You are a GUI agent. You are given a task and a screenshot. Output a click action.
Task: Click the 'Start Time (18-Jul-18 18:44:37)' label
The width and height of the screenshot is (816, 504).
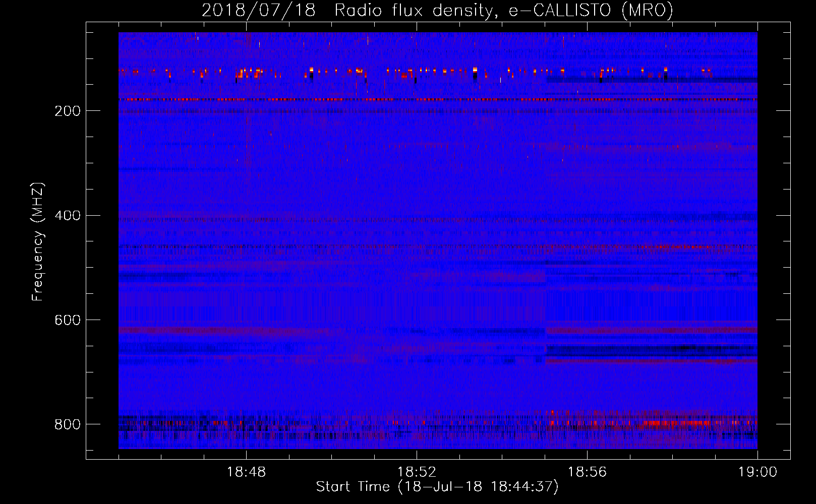point(437,487)
